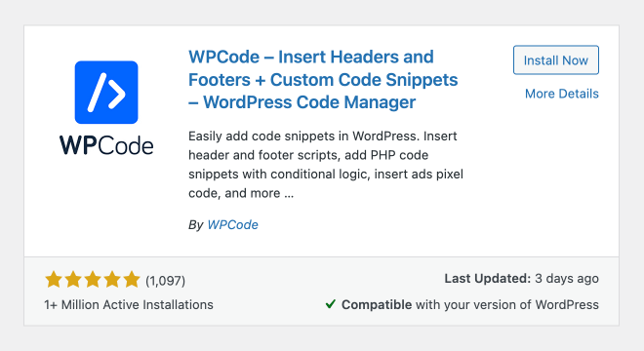Open the WPCode Insert Headers and Footers title
This screenshot has width=644, height=351.
323,80
